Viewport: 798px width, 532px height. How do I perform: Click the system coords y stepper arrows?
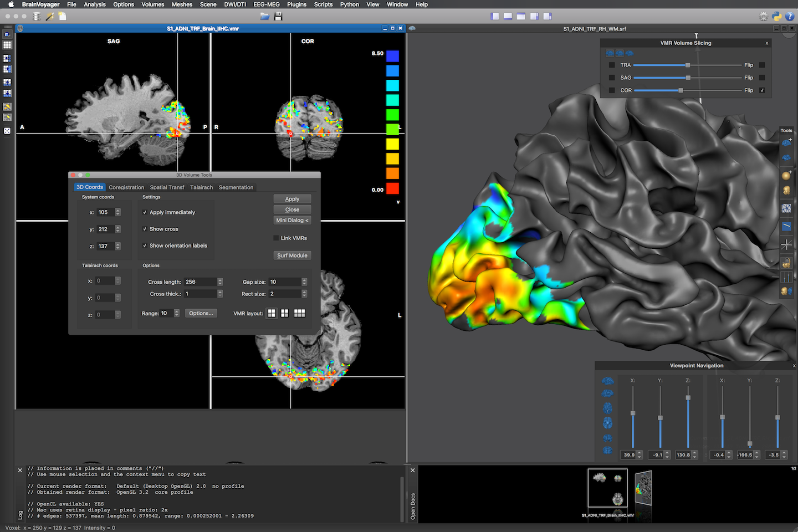(x=117, y=229)
